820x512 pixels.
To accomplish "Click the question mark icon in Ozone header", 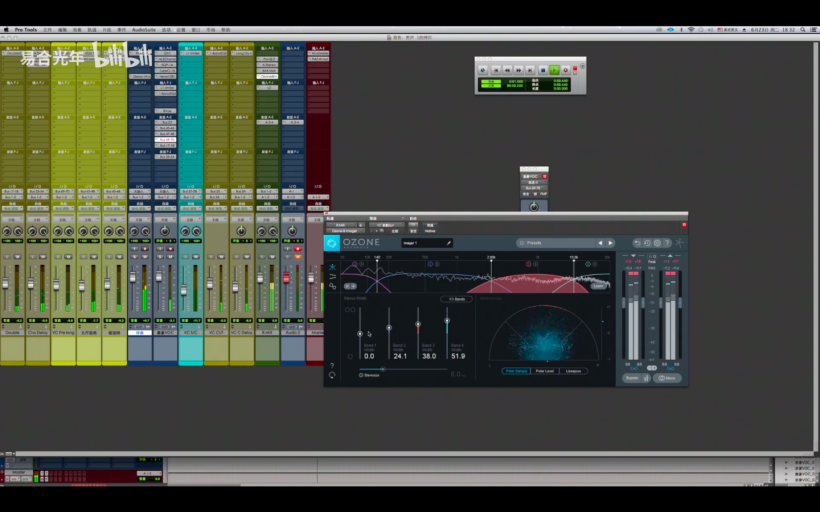I will click(x=667, y=243).
